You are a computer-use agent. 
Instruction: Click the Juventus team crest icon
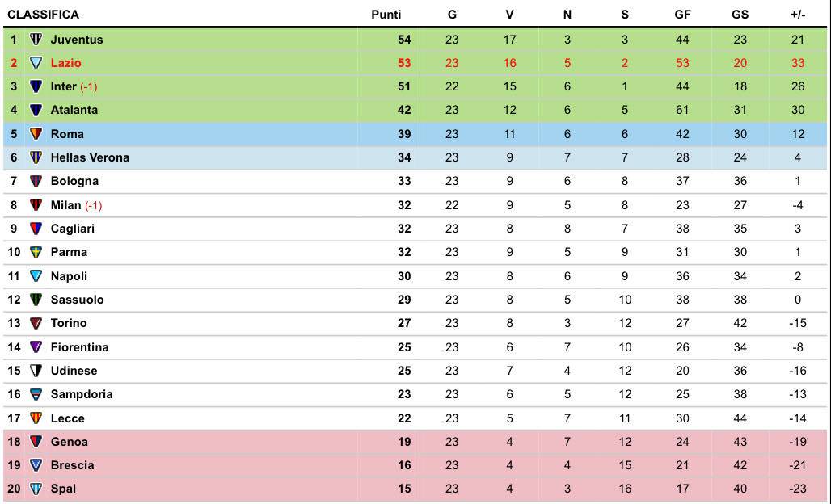[x=36, y=39]
